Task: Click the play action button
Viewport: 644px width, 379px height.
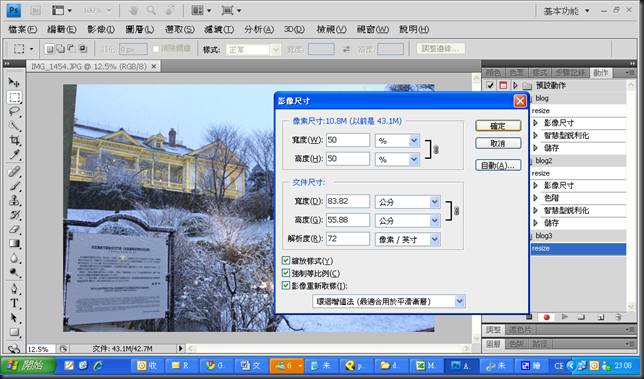Action: tap(565, 317)
